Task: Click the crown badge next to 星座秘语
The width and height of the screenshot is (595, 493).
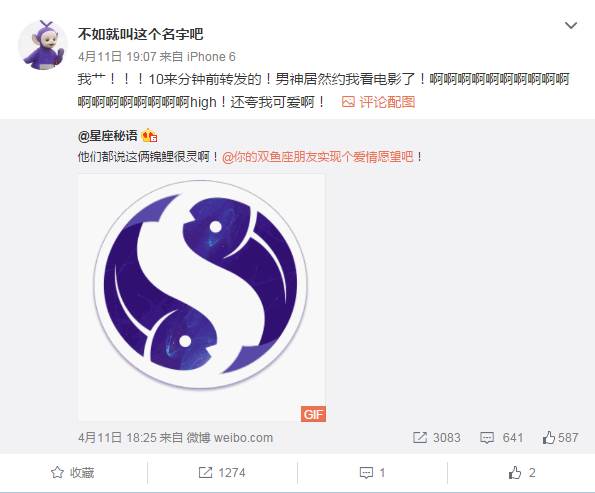Action: 150,135
